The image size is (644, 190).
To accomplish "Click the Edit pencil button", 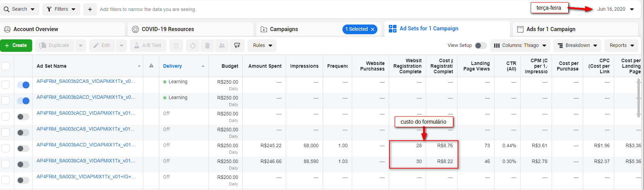I will [102, 46].
